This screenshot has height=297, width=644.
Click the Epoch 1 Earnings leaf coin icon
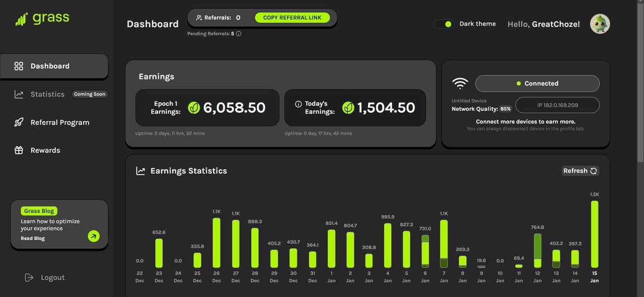pos(194,108)
